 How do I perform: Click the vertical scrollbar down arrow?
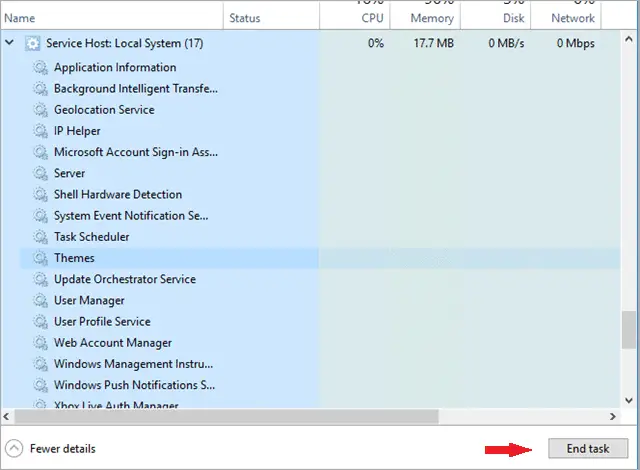tap(629, 401)
